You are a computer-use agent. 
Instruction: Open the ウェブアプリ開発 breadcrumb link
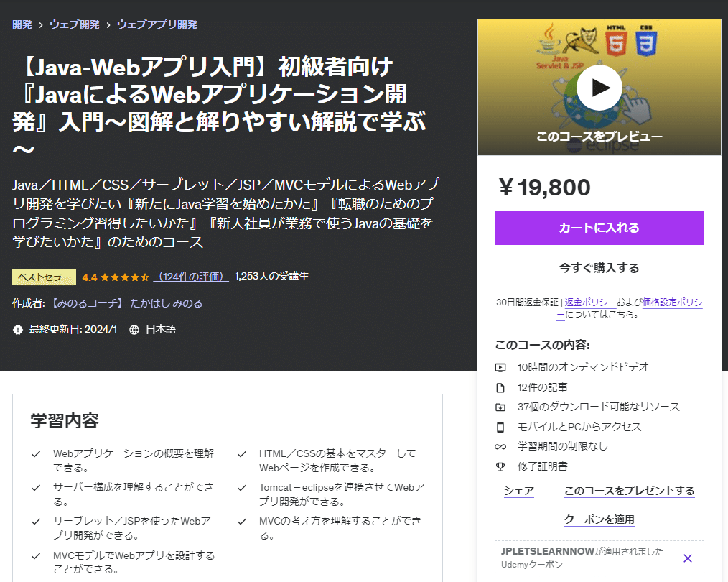[157, 24]
